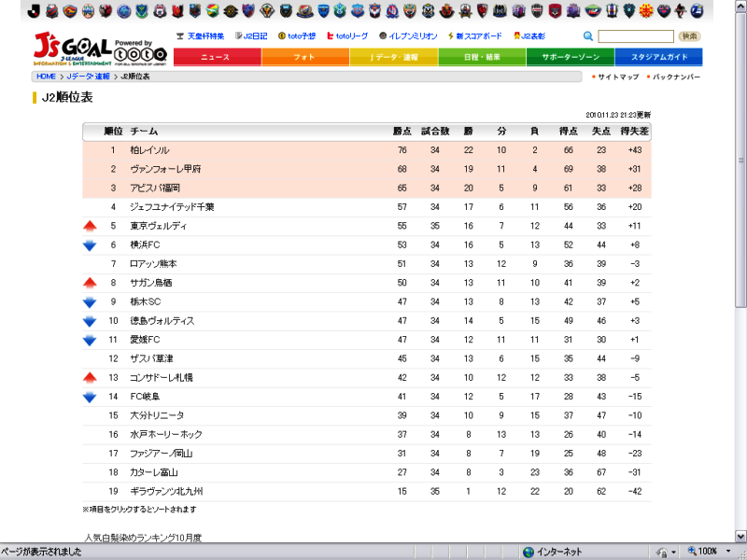The width and height of the screenshot is (747, 560).
Task: Click team name ロアッソ熊本
Action: pos(153,264)
